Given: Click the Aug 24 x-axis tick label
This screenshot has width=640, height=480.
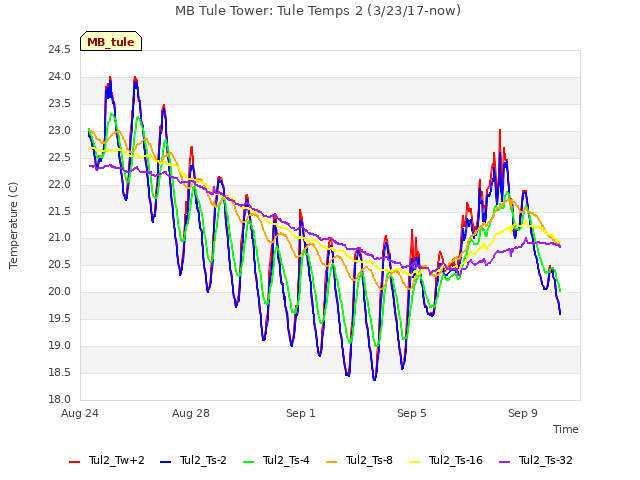Looking at the screenshot, I should [80, 413].
